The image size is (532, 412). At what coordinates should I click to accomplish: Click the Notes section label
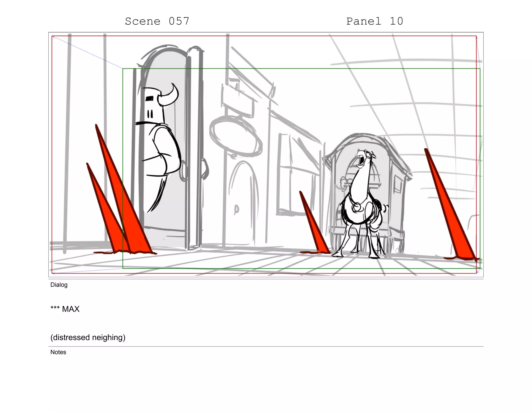tap(58, 352)
